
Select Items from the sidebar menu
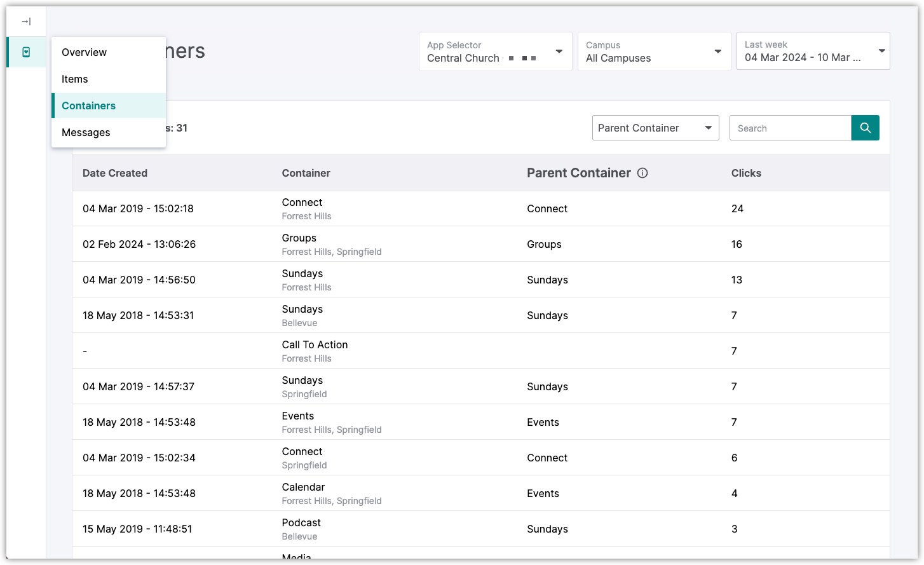coord(74,79)
